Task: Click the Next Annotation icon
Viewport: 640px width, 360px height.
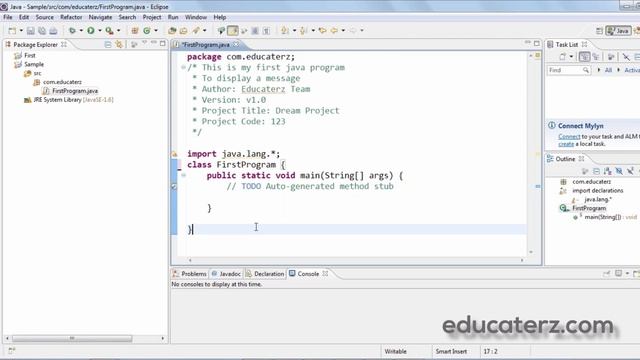Action: pos(285,31)
